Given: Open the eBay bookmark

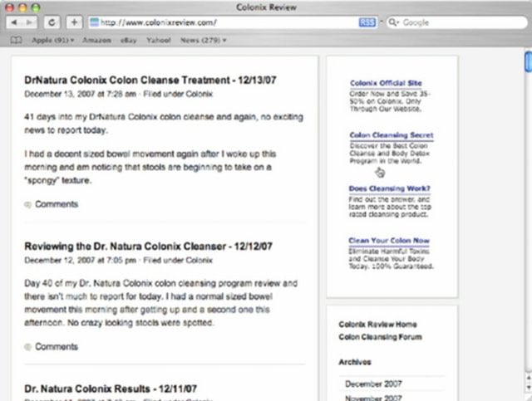Looking at the screenshot, I should 129,41.
